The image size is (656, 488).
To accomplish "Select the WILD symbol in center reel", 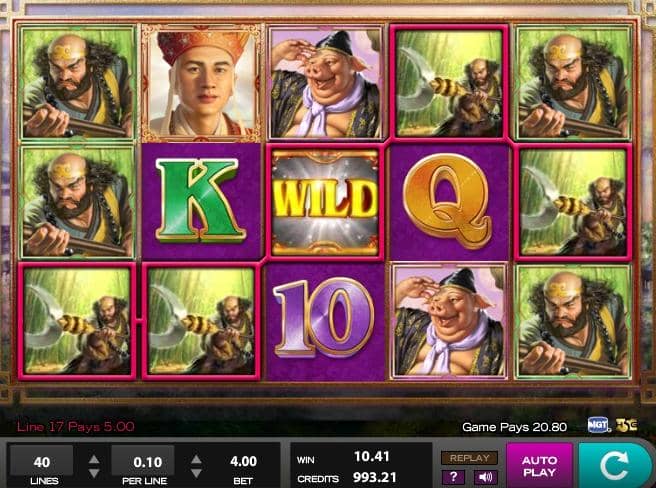I will [325, 202].
